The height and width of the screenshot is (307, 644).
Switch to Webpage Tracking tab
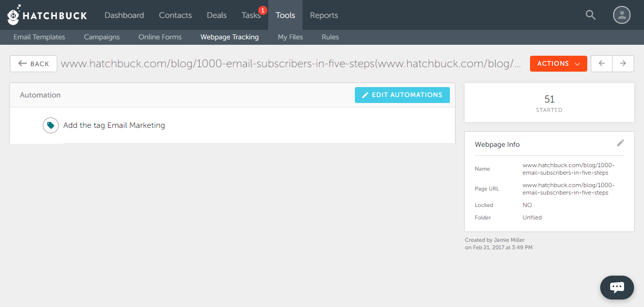[x=229, y=37]
